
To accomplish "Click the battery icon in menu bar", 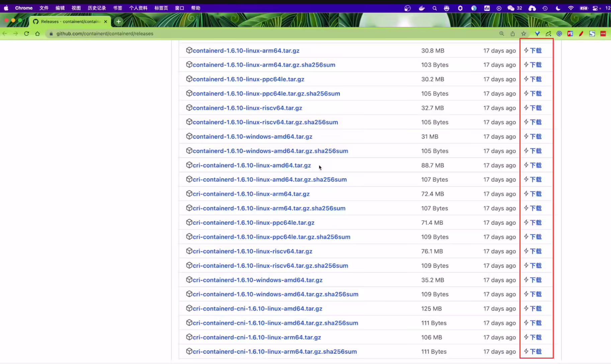I will point(584,8).
